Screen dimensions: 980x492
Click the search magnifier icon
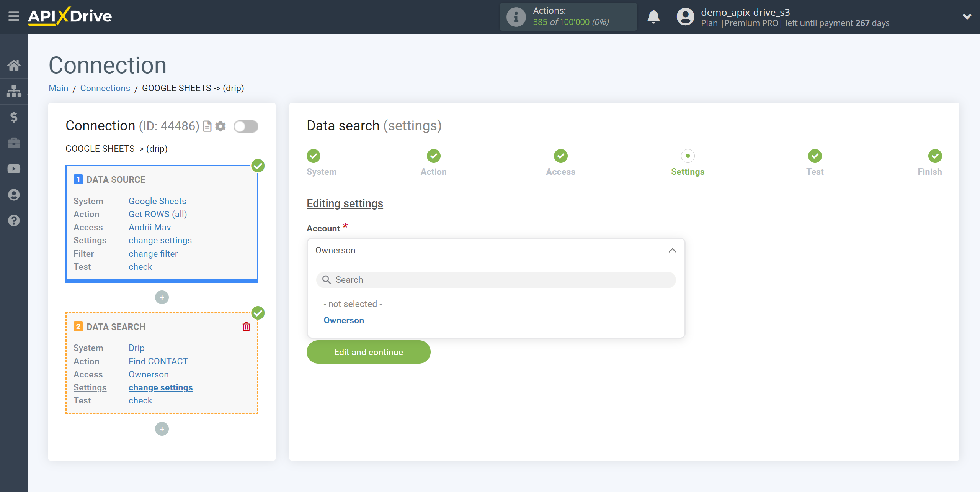point(327,280)
